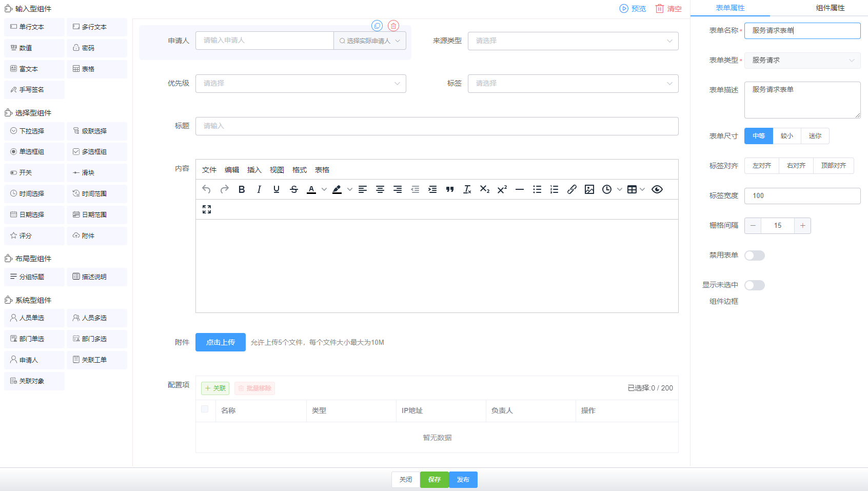Toggle the 显示未选中 组件边框 switch

[754, 285]
